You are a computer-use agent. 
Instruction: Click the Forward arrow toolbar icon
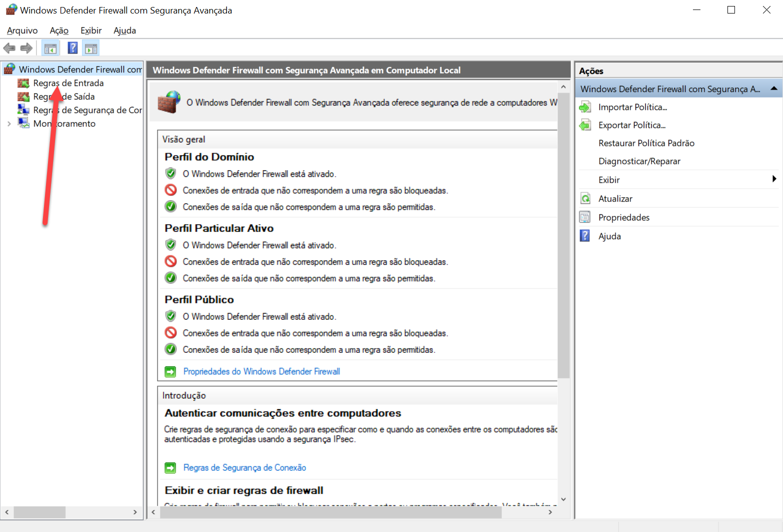pos(27,48)
